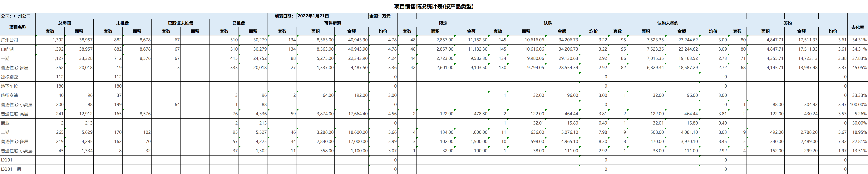Click the 去化率 column header
This screenshot has width=868, height=174.
click(857, 27)
